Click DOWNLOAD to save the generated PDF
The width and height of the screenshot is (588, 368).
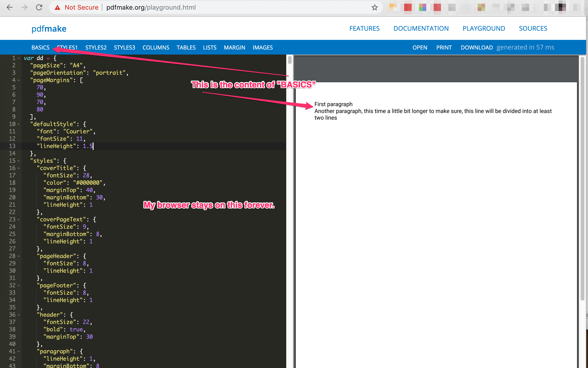pyautogui.click(x=477, y=47)
